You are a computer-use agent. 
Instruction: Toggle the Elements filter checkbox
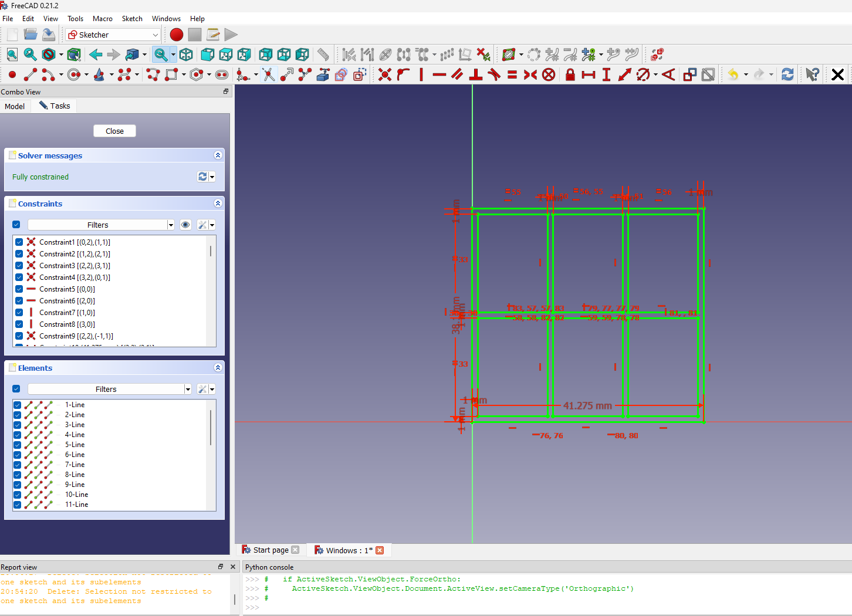tap(16, 389)
